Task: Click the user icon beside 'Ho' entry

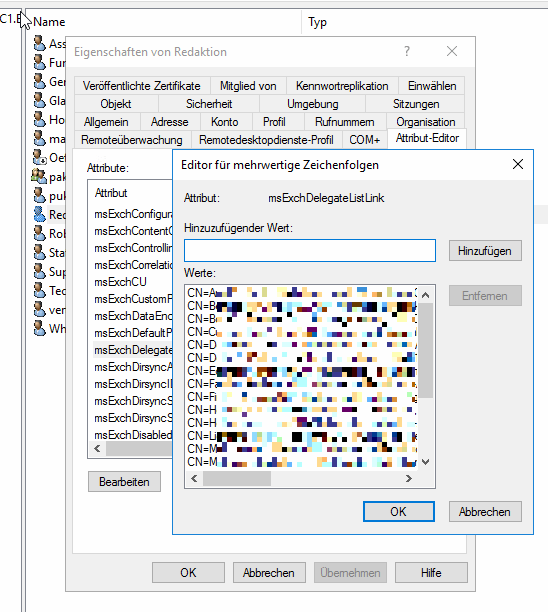Action: point(39,119)
